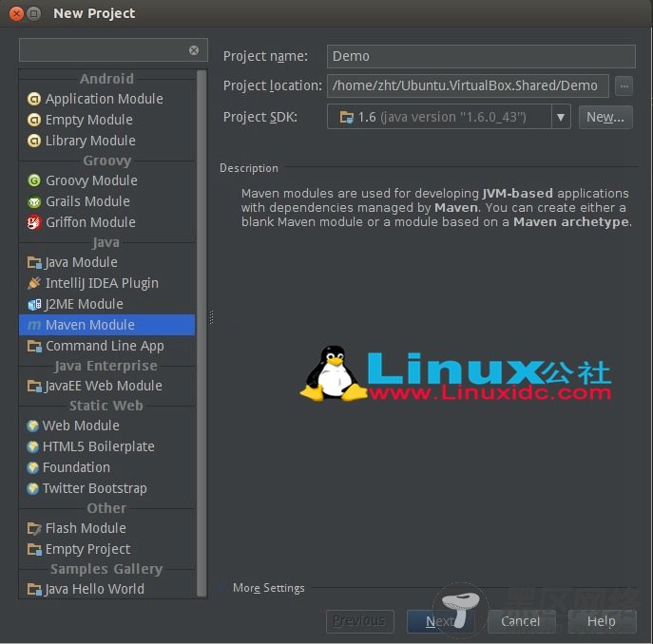Click the Empty Module Android icon
Screen dimensions: 653x644
(33, 120)
